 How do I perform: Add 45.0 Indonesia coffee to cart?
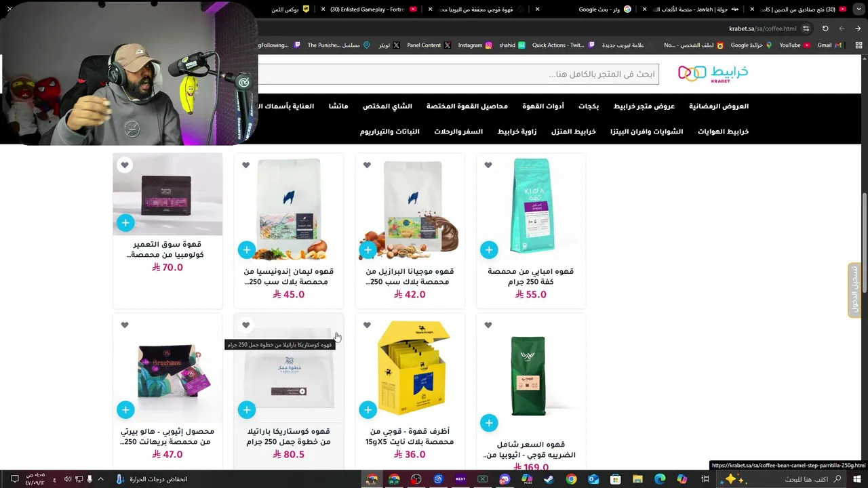point(246,250)
